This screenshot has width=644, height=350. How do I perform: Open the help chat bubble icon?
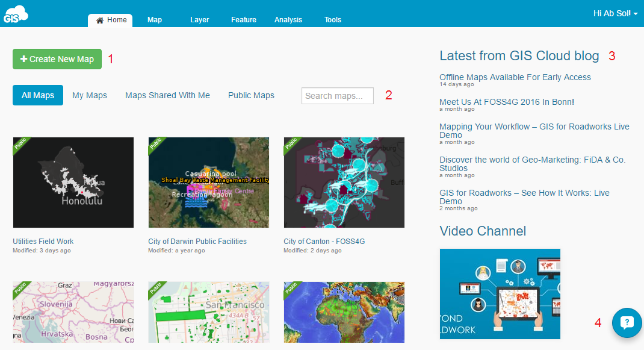click(x=627, y=323)
